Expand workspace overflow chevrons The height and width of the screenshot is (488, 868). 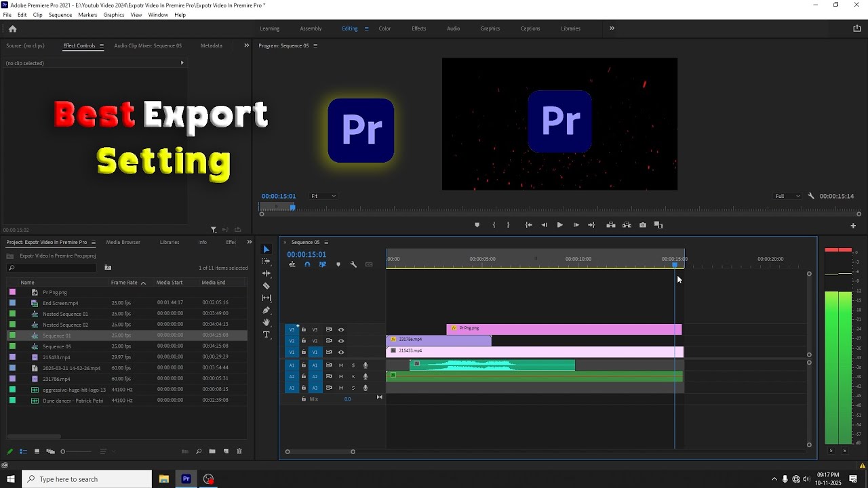point(612,28)
